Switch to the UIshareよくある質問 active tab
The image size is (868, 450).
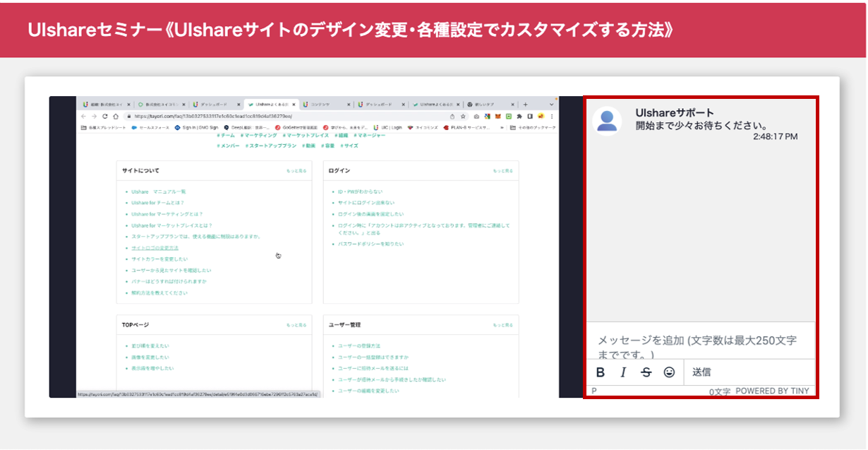click(272, 104)
